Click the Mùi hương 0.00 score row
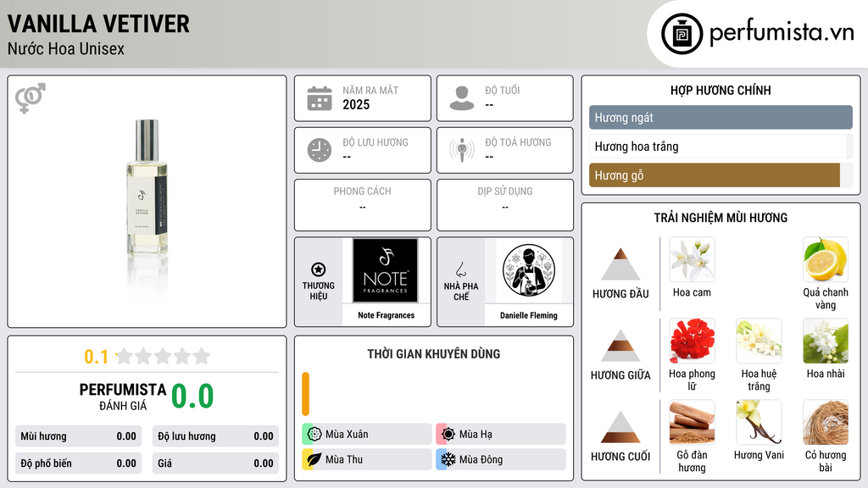Screen dimensions: 868x488 tap(79, 436)
